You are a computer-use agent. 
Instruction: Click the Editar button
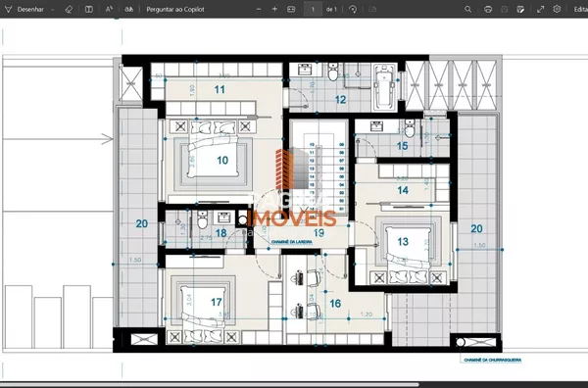[x=580, y=10]
